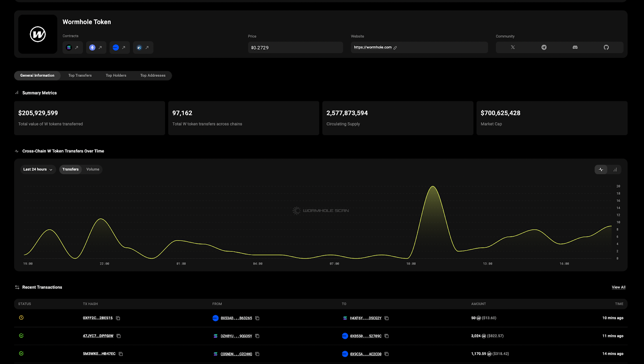Open transaction hash 5M3WKE...HB47EC
Viewport: 644px width, 364px height.
[99, 354]
